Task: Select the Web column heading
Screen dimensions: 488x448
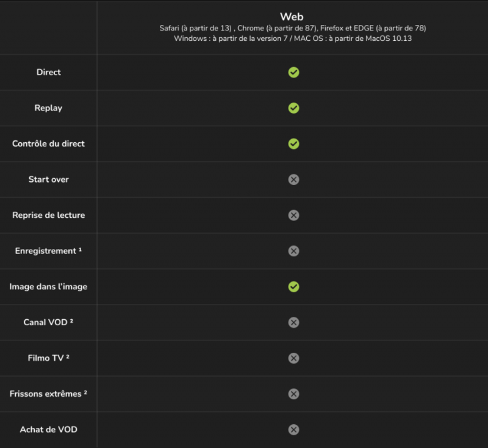Action: (292, 16)
